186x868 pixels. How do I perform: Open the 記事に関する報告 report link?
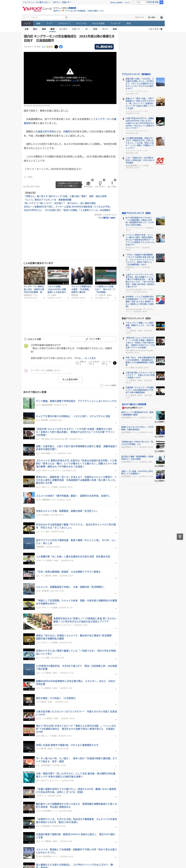click(32, 186)
